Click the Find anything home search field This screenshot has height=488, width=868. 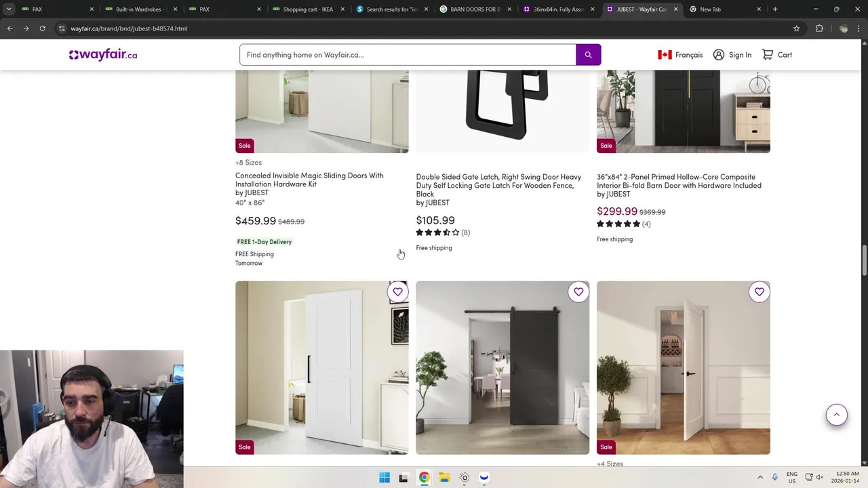coord(408,55)
